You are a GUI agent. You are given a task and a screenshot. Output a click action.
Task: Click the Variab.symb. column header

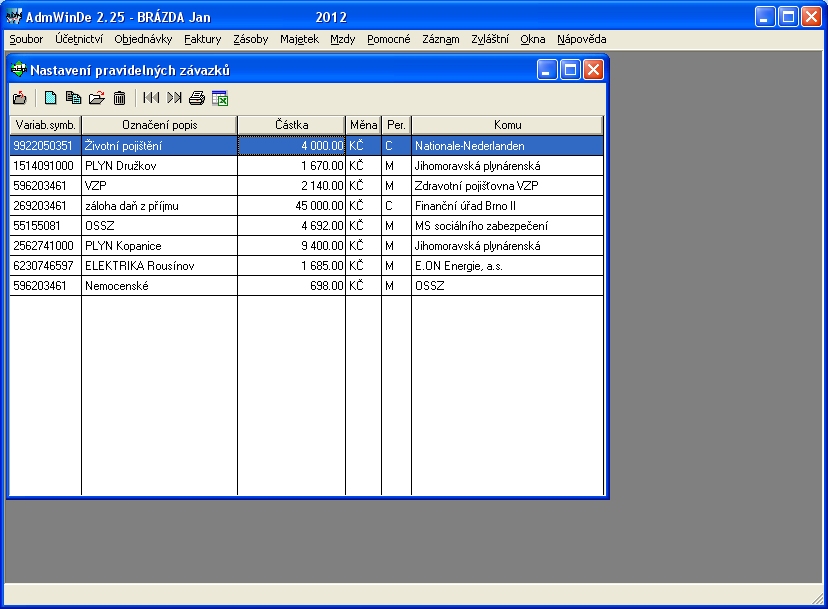(45, 125)
